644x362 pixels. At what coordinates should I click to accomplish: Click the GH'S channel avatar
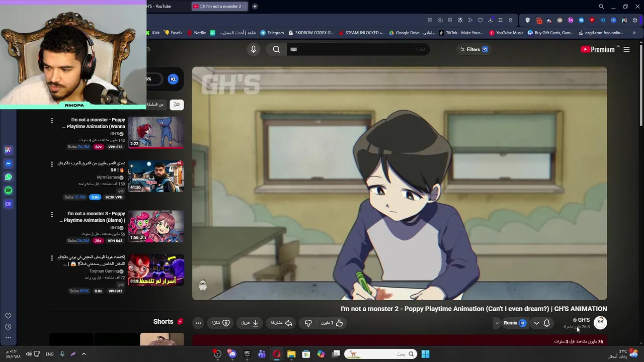pos(600,323)
